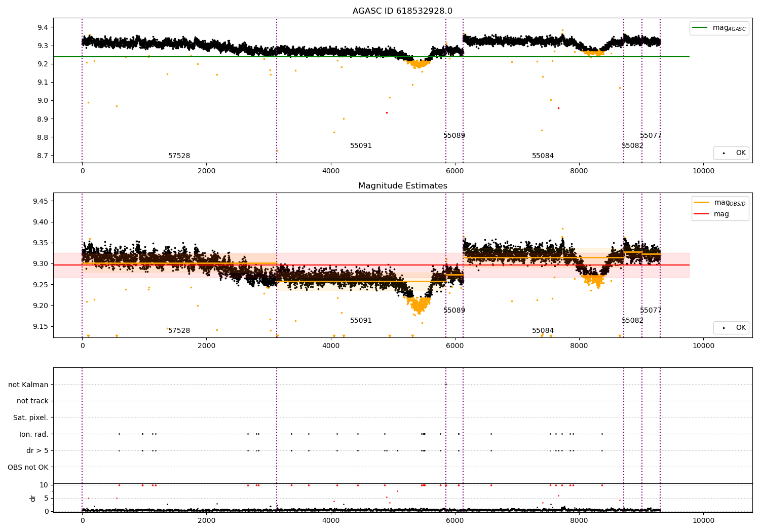The image size is (760, 532).
Task: Click the 'not Kalman' axis label
Action: pos(28,385)
